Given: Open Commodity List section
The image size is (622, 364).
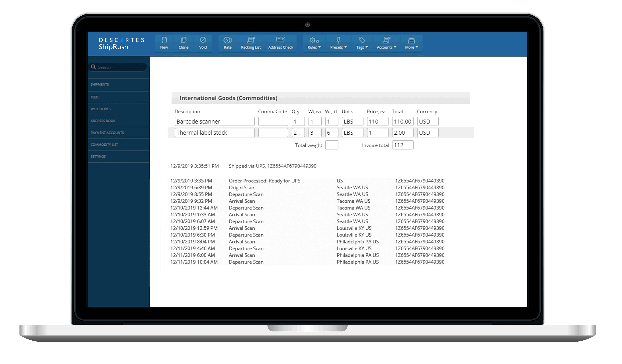Looking at the screenshot, I should 119,145.
